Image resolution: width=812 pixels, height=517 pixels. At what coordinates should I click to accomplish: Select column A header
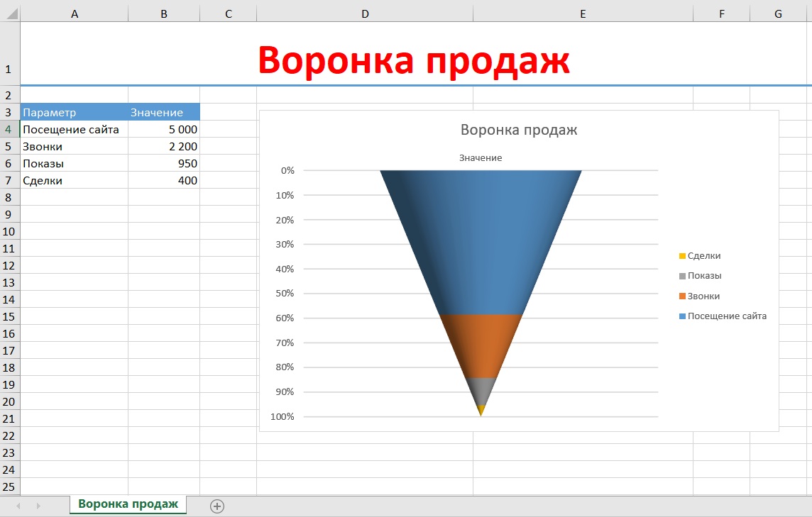coord(75,13)
